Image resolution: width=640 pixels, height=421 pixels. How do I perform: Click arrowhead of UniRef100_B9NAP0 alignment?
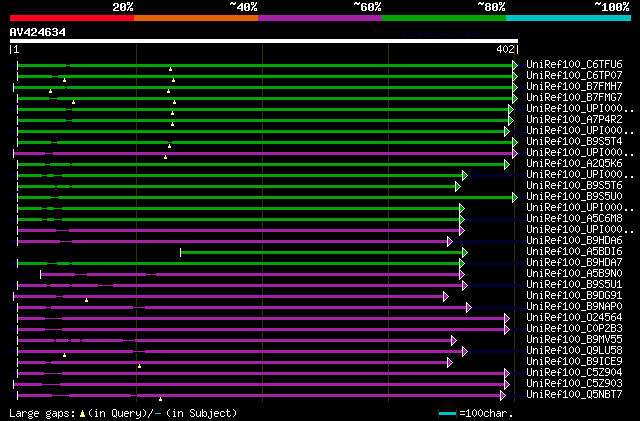468,307
